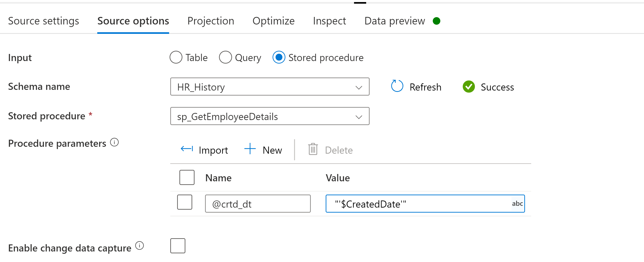
Task: Click the New parameter button label
Action: [x=272, y=150]
